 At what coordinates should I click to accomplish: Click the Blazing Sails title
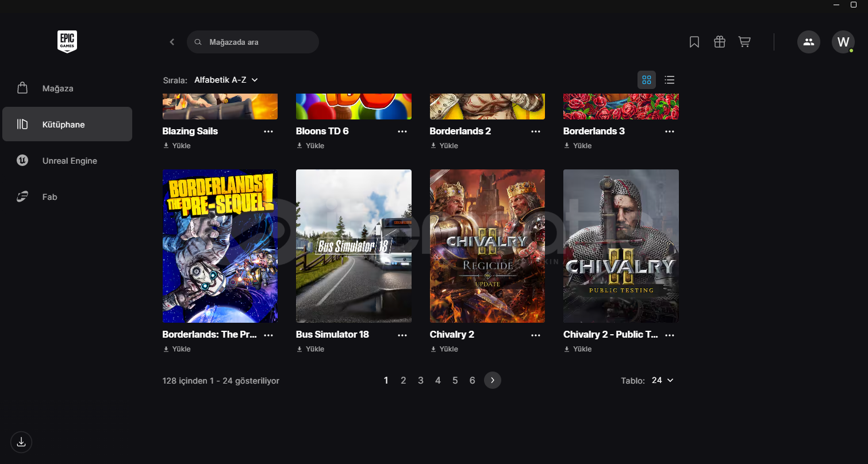pyautogui.click(x=190, y=132)
